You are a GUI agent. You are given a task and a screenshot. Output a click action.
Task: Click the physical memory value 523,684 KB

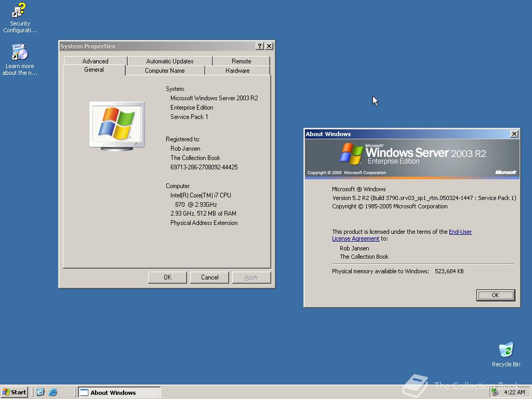[449, 271]
